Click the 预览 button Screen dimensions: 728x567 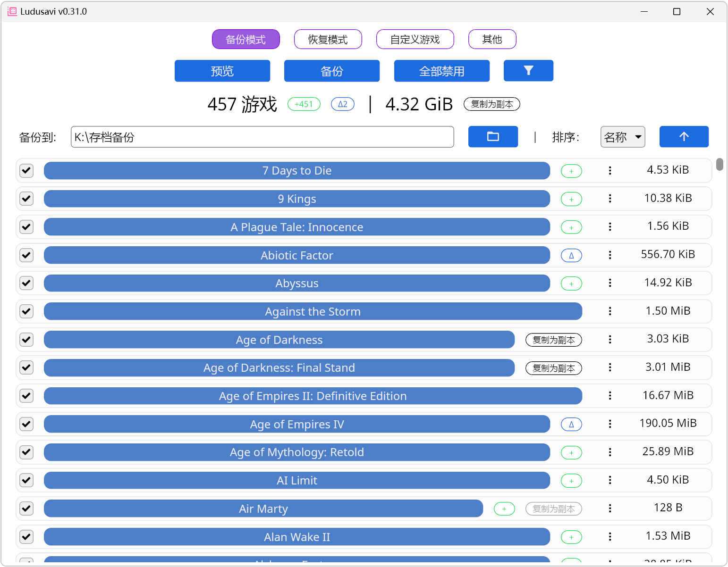[222, 71]
